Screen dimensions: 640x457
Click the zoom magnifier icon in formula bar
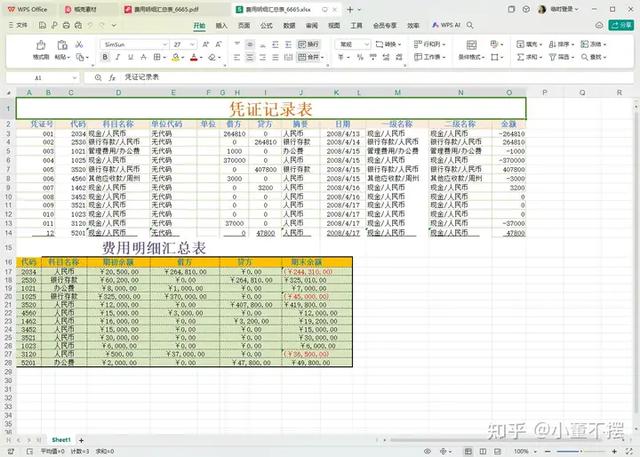(98, 77)
